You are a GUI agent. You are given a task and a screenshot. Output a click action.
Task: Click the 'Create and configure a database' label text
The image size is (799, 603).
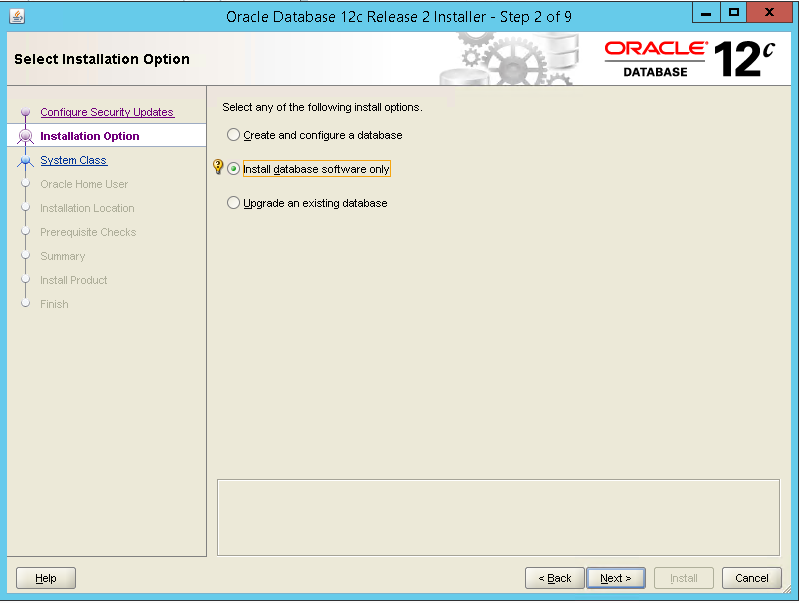[323, 135]
